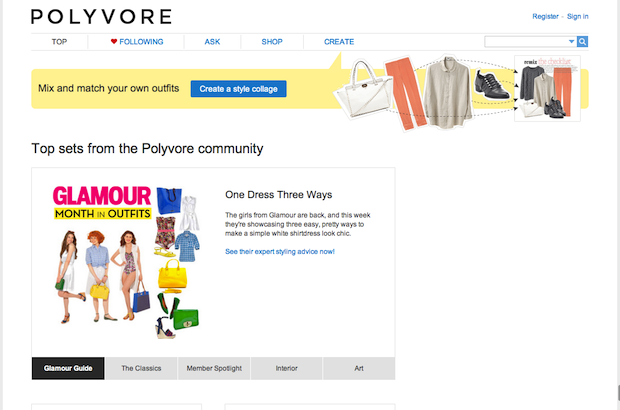Image resolution: width=620 pixels, height=410 pixels.
Task: Open the search box dropdown arrow
Action: click(571, 42)
